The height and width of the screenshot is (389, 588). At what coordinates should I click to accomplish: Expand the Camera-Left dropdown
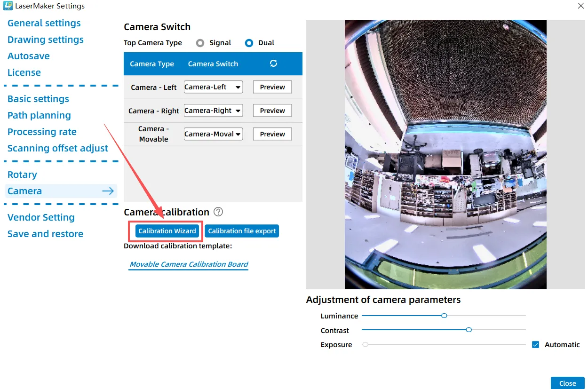[x=213, y=87]
